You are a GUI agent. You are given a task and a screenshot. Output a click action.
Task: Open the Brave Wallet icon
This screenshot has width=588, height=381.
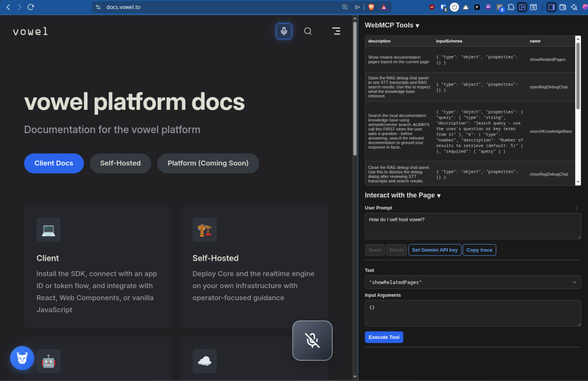563,7
